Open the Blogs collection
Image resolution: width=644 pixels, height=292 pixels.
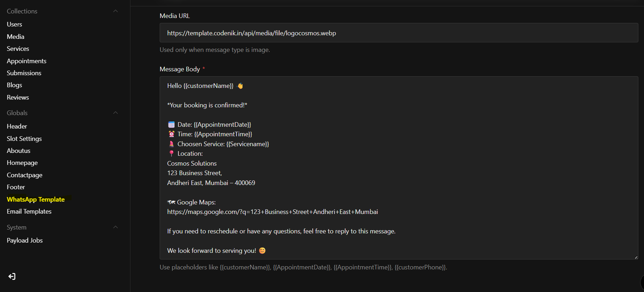[14, 85]
